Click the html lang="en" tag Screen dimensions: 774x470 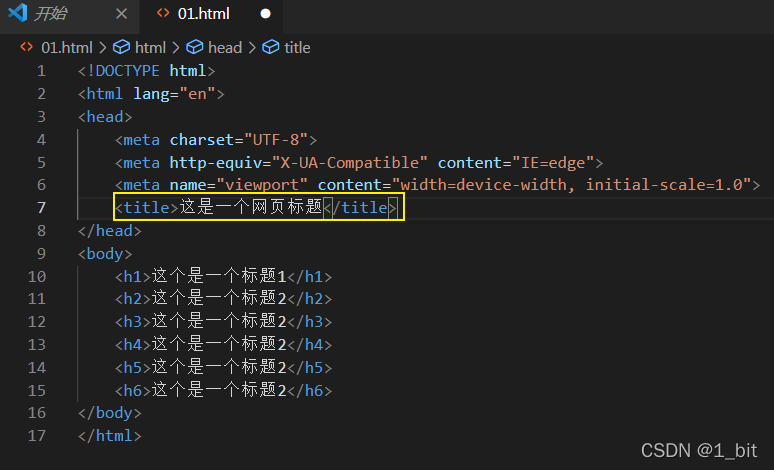151,94
